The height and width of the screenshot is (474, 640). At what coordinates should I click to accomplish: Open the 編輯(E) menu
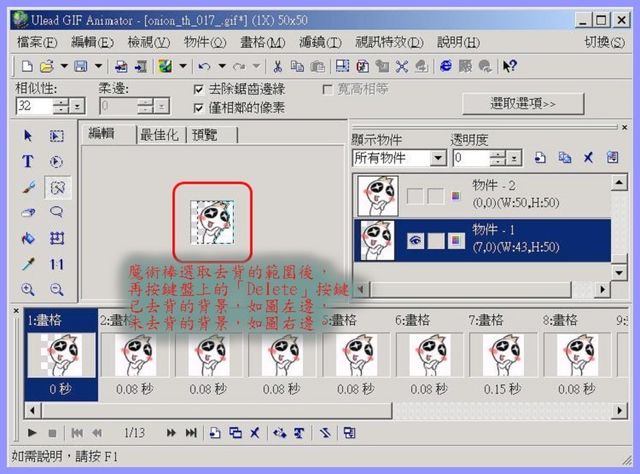coord(93,42)
